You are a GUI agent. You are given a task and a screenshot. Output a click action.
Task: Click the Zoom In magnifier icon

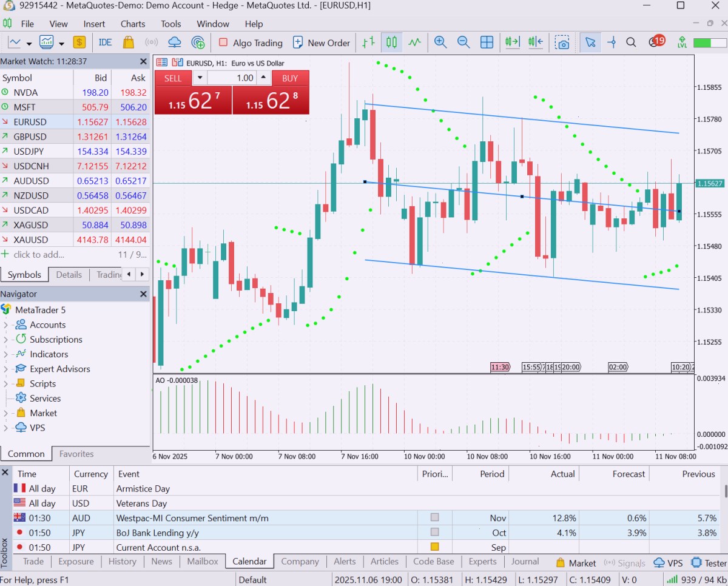(440, 42)
